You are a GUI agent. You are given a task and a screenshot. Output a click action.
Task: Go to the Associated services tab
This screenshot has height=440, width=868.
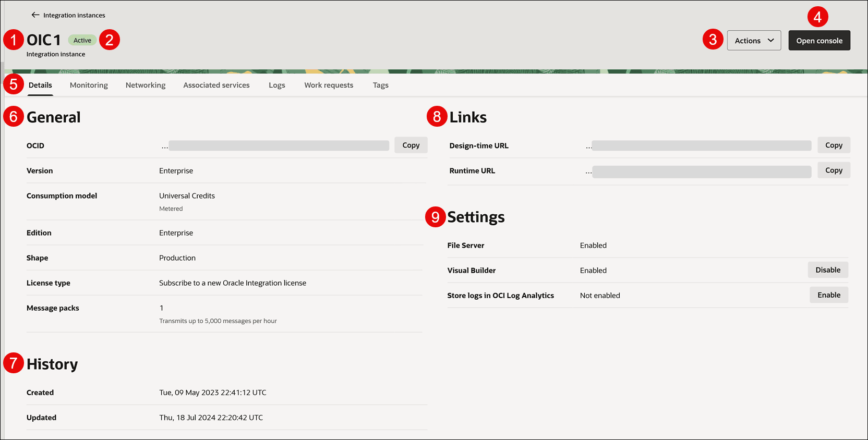[216, 85]
